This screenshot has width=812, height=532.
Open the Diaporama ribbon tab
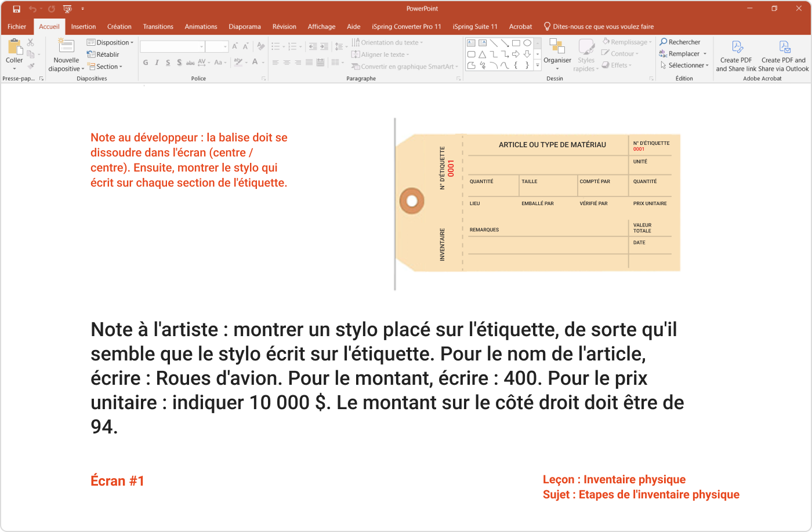[x=245, y=27]
